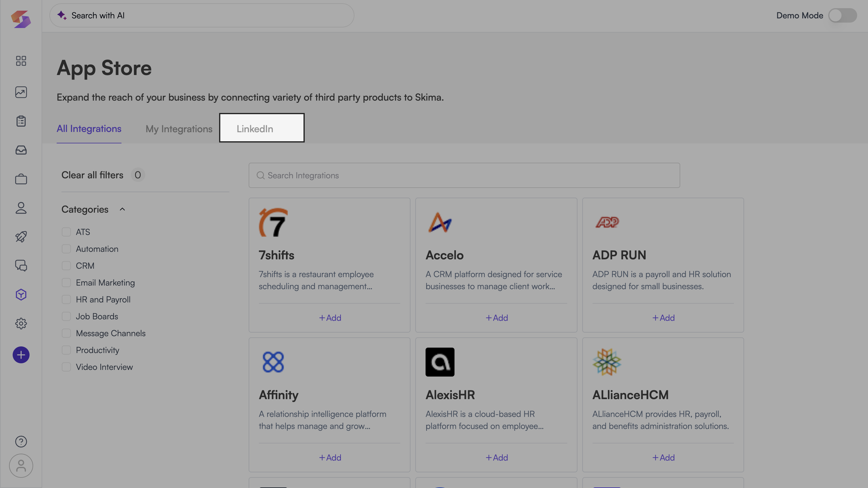Check the ATS category filter

tap(66, 232)
